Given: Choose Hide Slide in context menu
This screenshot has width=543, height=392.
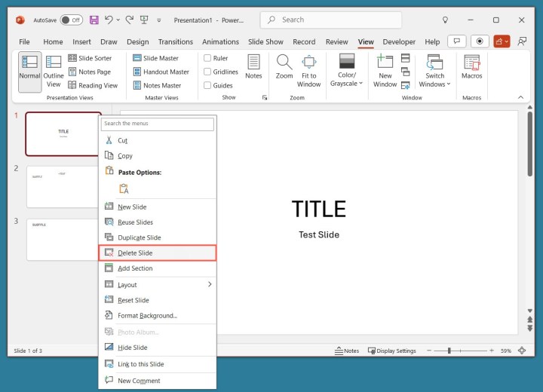Looking at the screenshot, I should tap(158, 348).
